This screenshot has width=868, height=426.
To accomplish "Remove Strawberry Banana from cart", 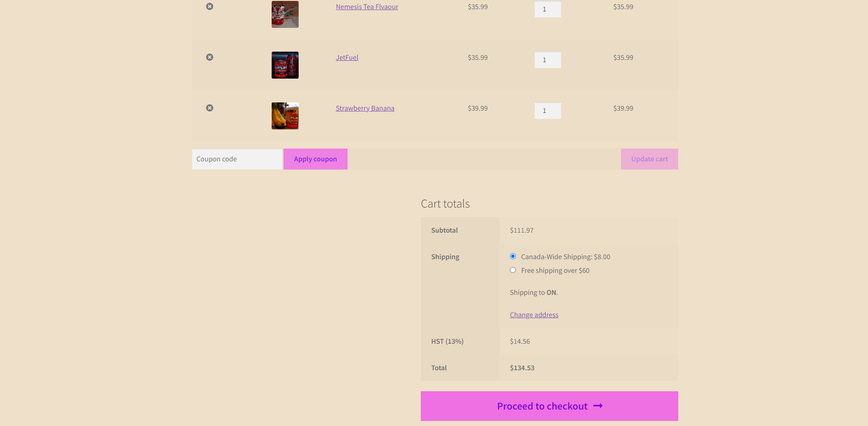I will pos(209,108).
